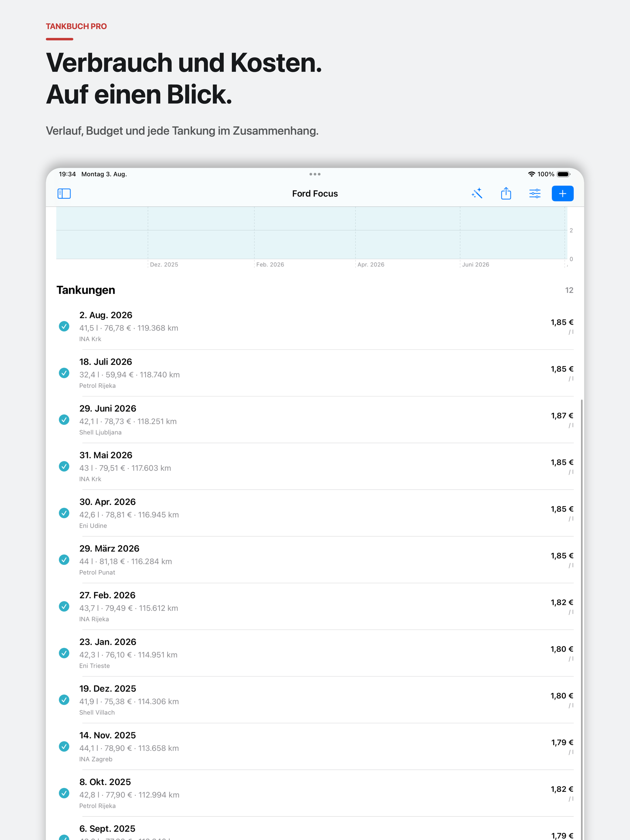Click the 1,87 € price per liter

(x=562, y=416)
